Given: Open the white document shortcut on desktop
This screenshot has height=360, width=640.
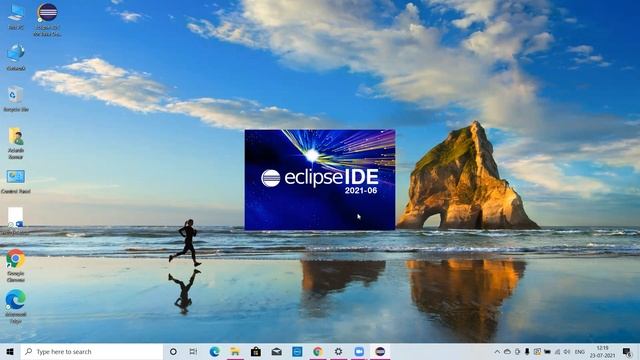Looking at the screenshot, I should click(x=16, y=220).
